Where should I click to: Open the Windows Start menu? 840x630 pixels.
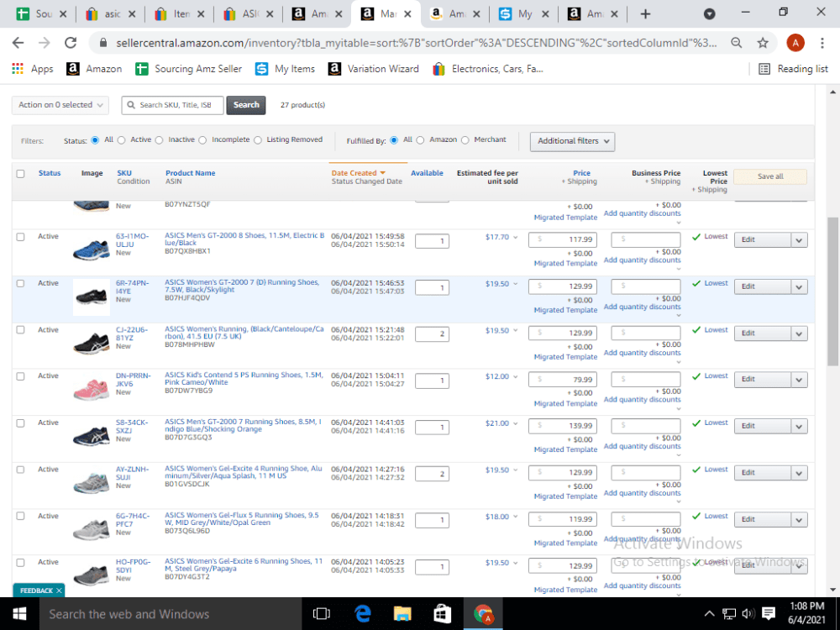[x=19, y=614]
